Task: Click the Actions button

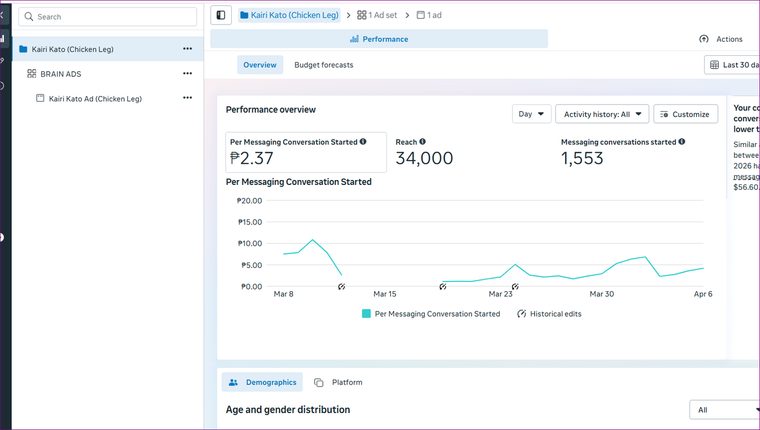Action: [x=721, y=39]
